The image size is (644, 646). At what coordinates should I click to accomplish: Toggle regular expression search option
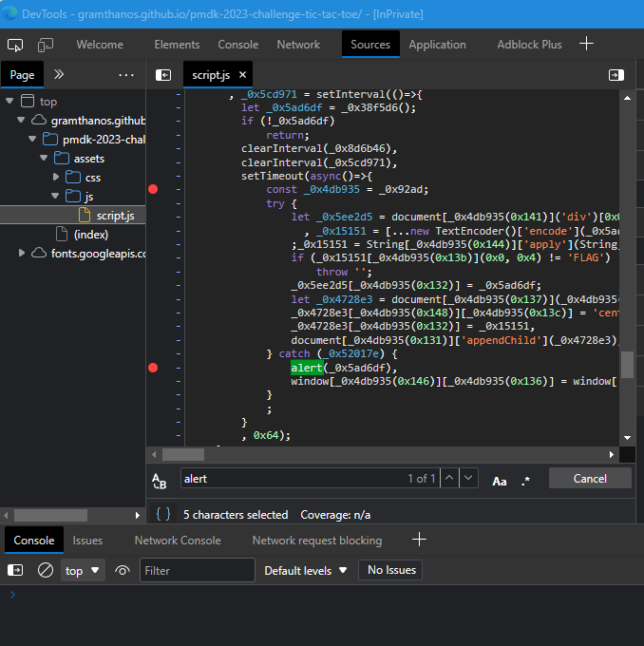coord(526,480)
